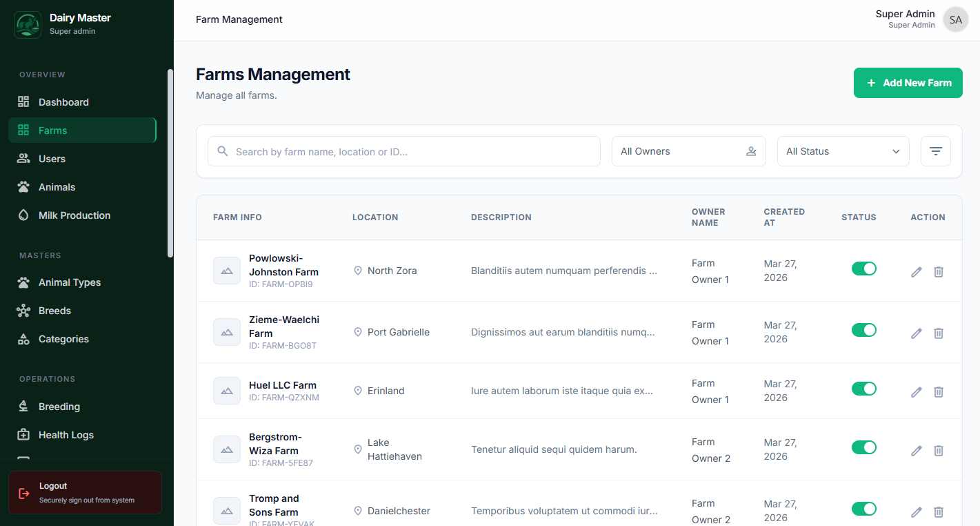Delete Bergstrom-Wiza Farm with trash icon
The image size is (980, 526).
pos(938,451)
